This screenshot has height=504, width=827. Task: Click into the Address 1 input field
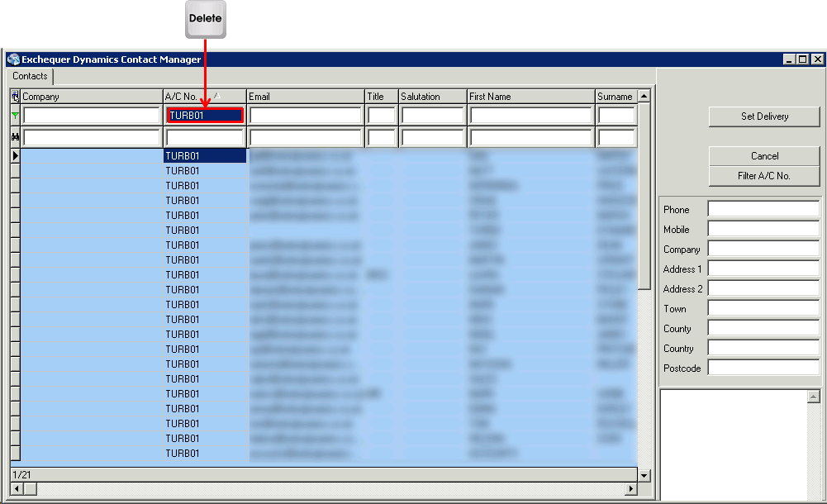[x=763, y=269]
